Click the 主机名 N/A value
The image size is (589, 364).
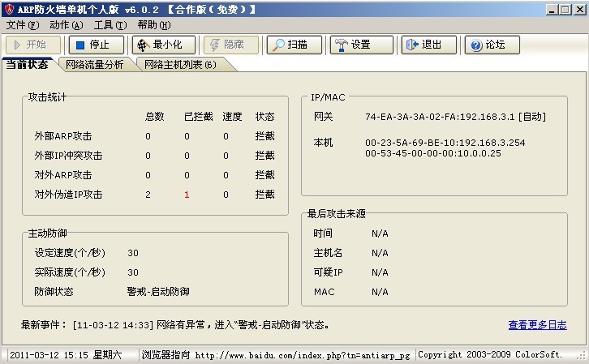tap(380, 253)
